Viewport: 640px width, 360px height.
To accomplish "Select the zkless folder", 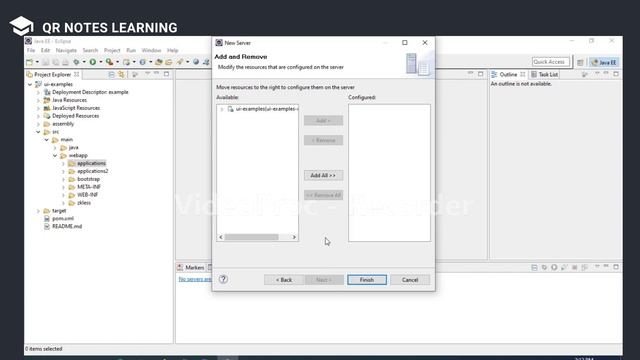I will point(84,203).
